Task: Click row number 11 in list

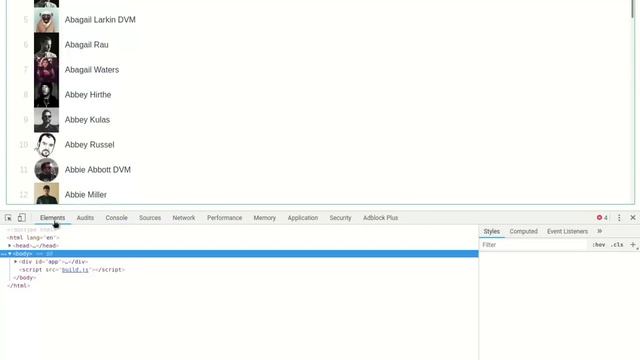Action: tap(24, 170)
